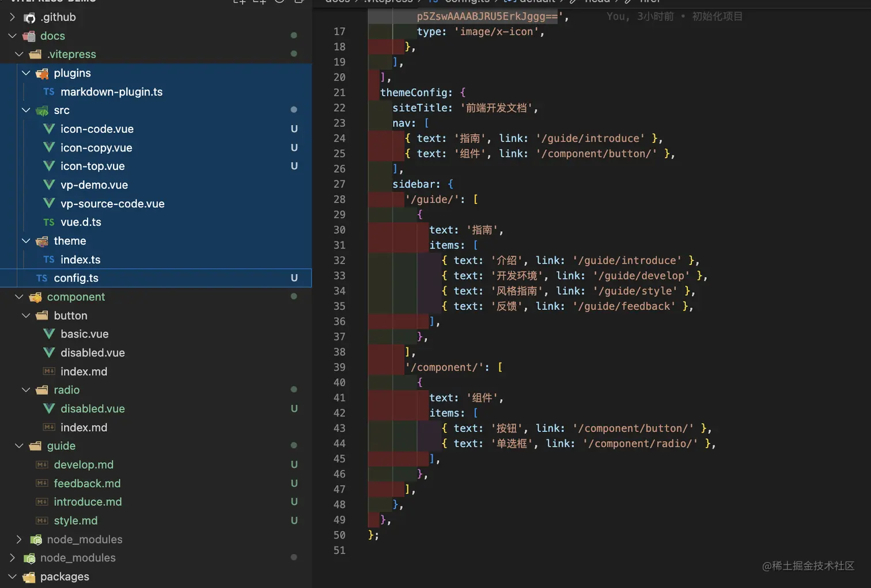Click the TS icon of index.ts
This screenshot has height=588, width=871.
49,260
